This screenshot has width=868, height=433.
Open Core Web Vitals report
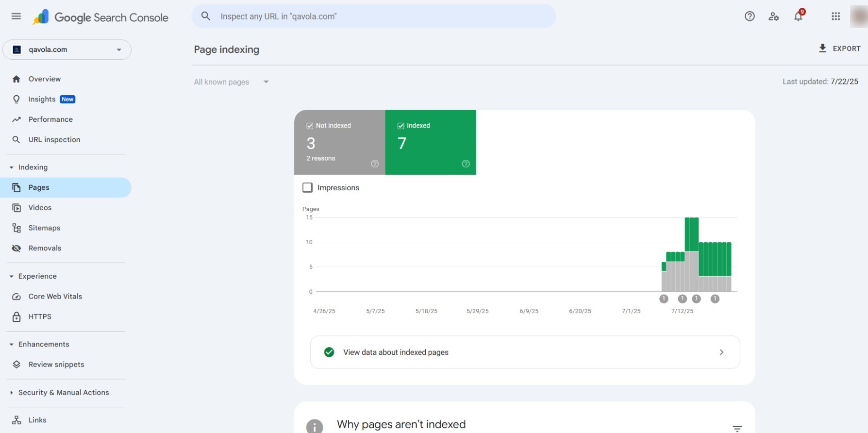55,297
